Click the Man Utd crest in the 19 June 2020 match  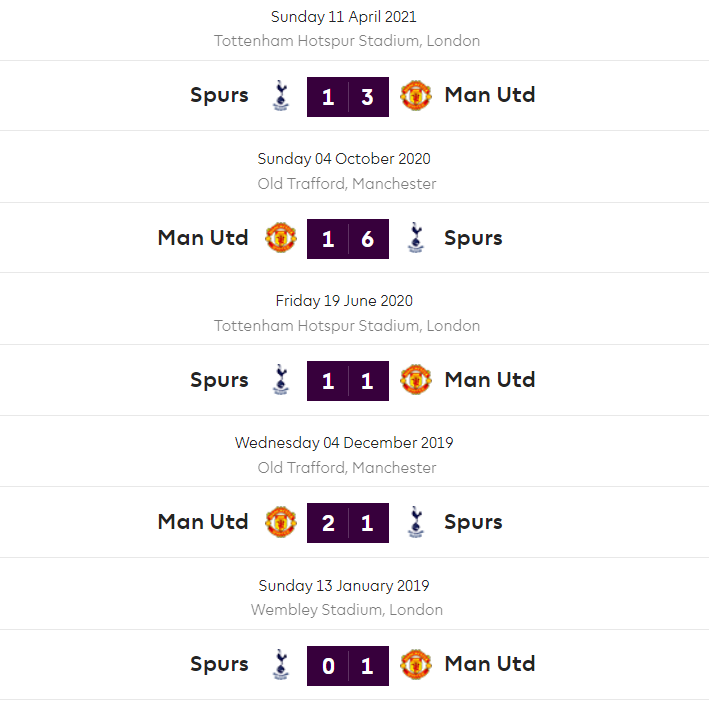pyautogui.click(x=415, y=380)
